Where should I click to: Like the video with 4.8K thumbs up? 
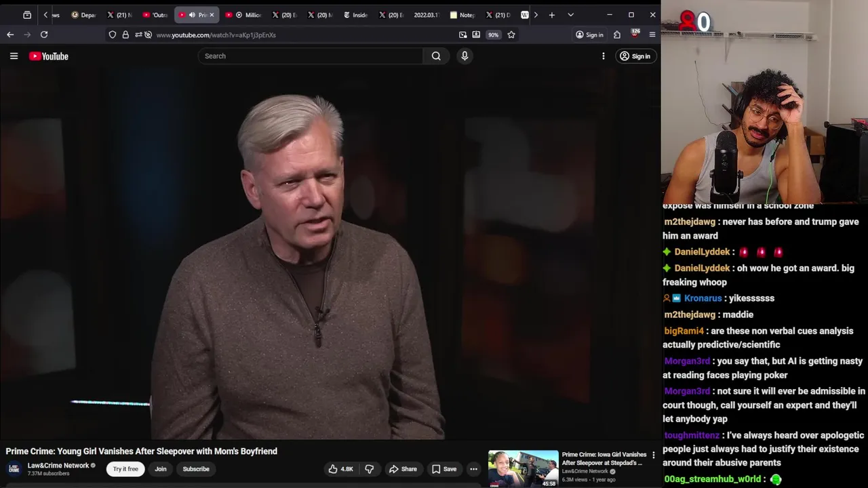pos(341,469)
